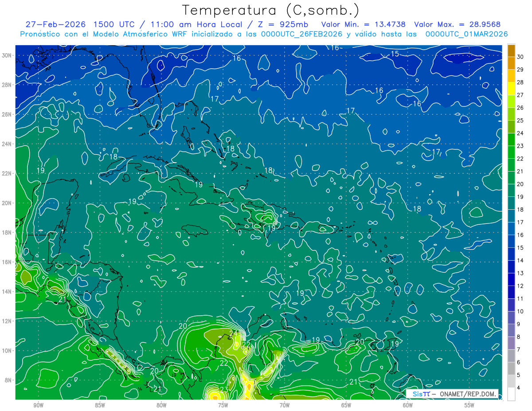Click the 65W longitude axis label
Image resolution: width=532 pixels, height=411 pixels.
[346, 405]
